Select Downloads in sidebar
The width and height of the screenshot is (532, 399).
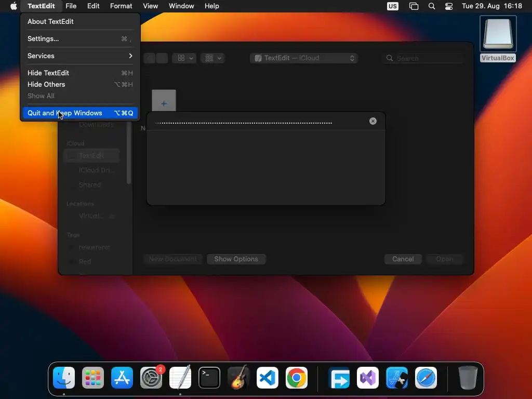coord(91,125)
